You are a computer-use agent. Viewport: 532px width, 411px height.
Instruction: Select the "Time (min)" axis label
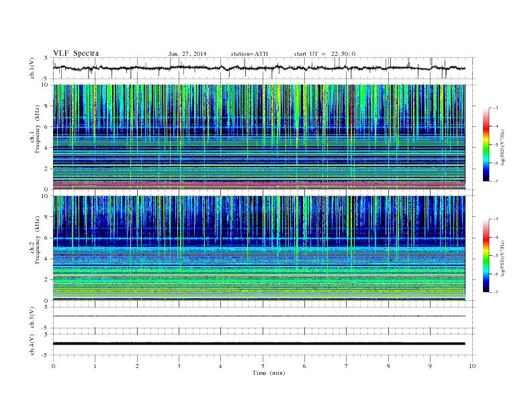point(269,373)
